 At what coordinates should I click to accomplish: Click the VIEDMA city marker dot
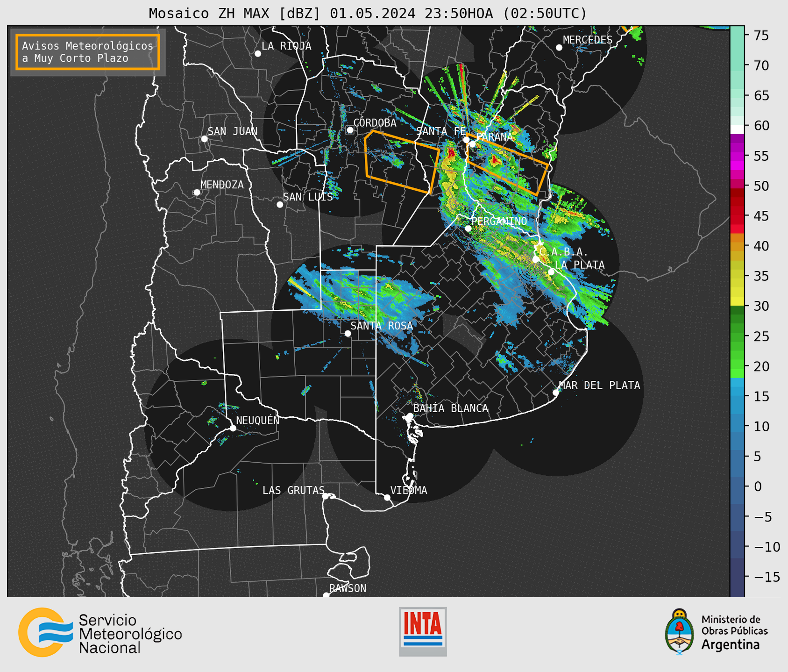pos(387,498)
